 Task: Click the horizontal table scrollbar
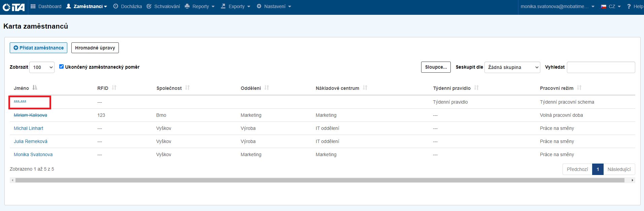click(320, 180)
